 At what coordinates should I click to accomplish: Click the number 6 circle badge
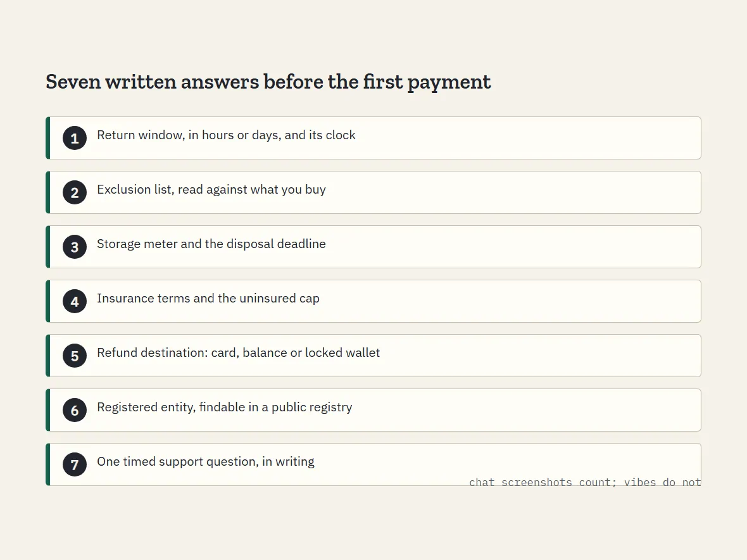(75, 410)
